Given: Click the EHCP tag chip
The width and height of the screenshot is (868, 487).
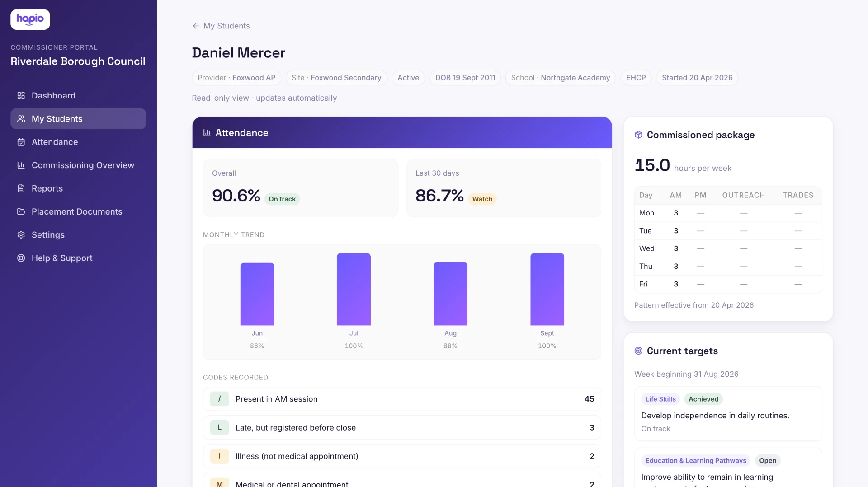Looking at the screenshot, I should 636,78.
